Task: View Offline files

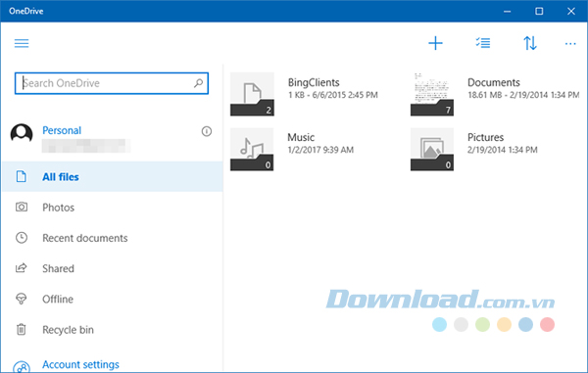Action: tap(113, 299)
